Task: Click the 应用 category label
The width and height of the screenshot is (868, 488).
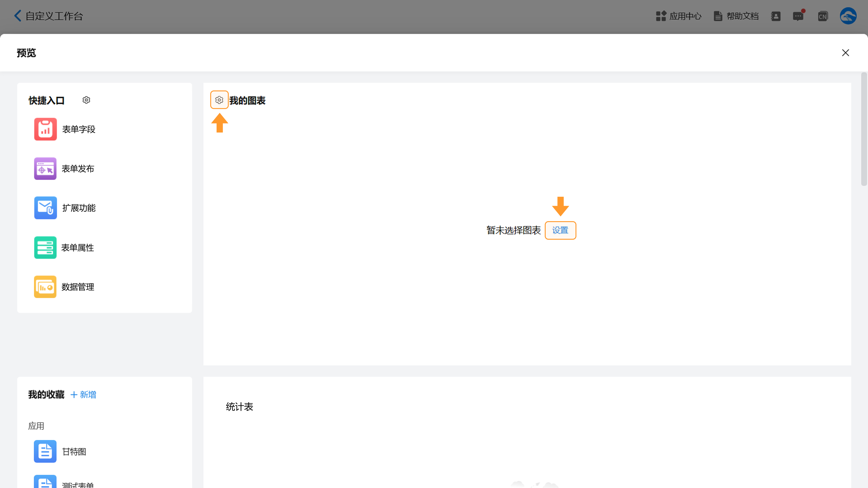Action: [36, 426]
